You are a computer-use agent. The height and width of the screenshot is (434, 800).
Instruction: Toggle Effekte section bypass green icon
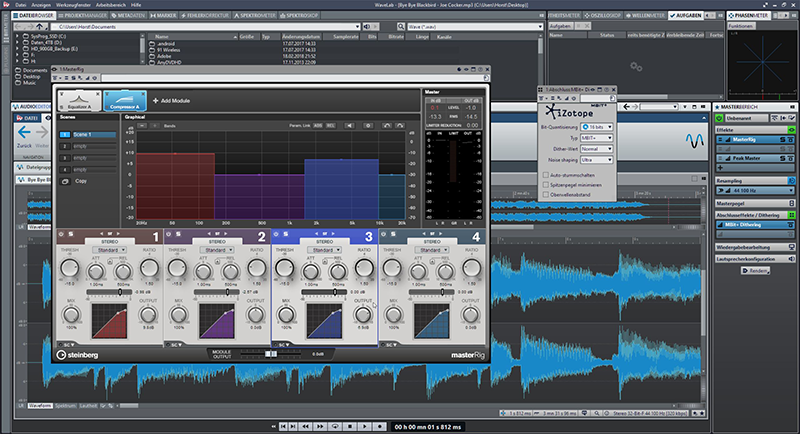pyautogui.click(x=791, y=130)
